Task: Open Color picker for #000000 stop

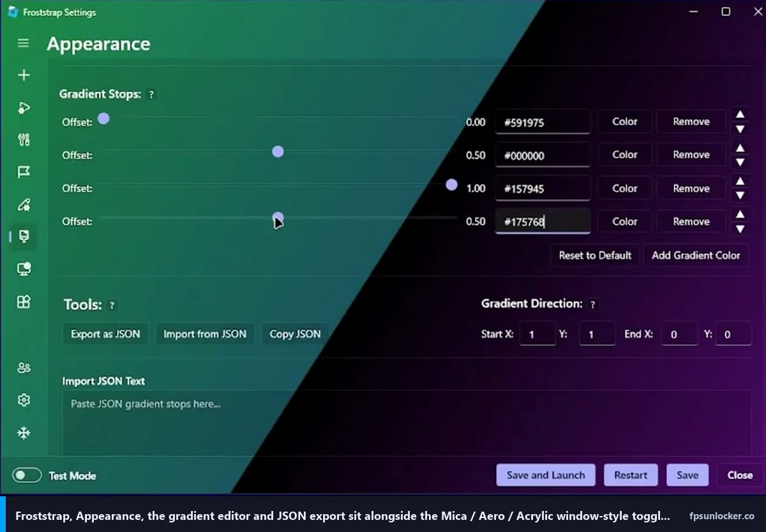Action: click(625, 155)
